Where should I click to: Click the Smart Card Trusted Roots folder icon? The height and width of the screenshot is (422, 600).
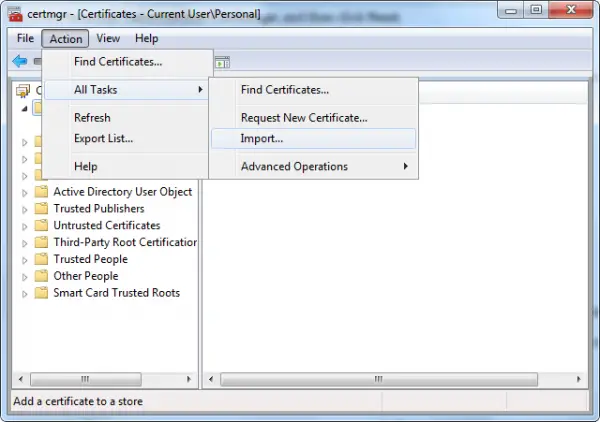pos(41,293)
